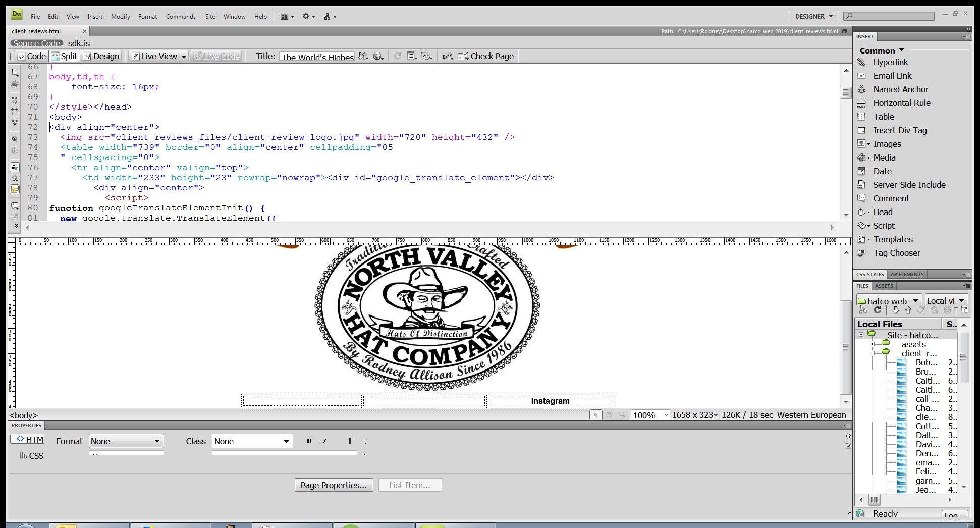Image resolution: width=980 pixels, height=528 pixels.
Task: Click the document Title input field
Action: pyautogui.click(x=317, y=57)
